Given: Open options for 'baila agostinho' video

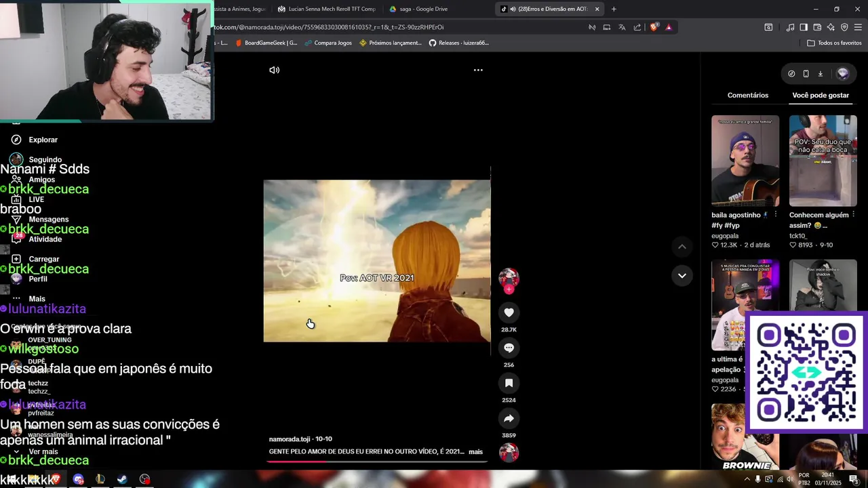Looking at the screenshot, I should pos(775,215).
